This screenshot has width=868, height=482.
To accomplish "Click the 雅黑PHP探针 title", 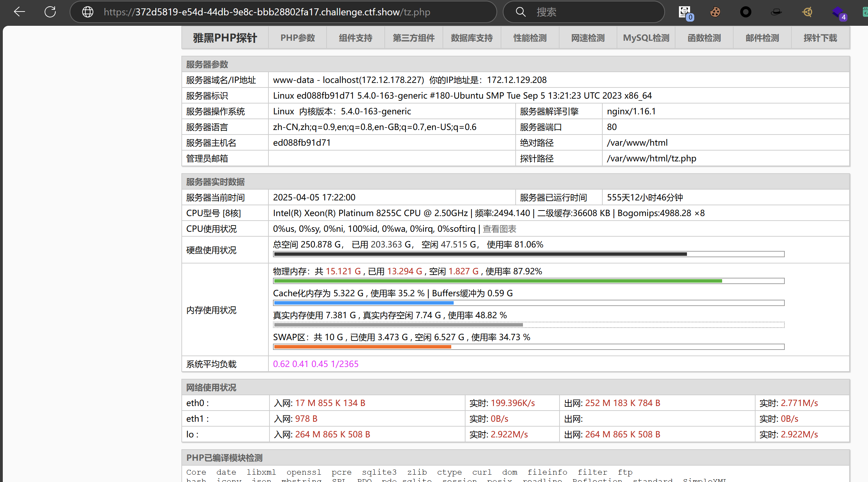I will [x=225, y=38].
